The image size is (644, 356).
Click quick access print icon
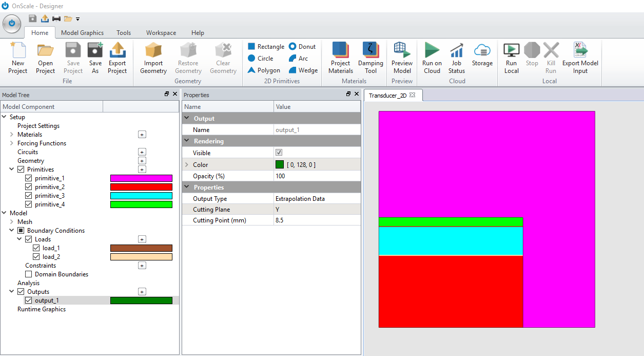(56, 18)
